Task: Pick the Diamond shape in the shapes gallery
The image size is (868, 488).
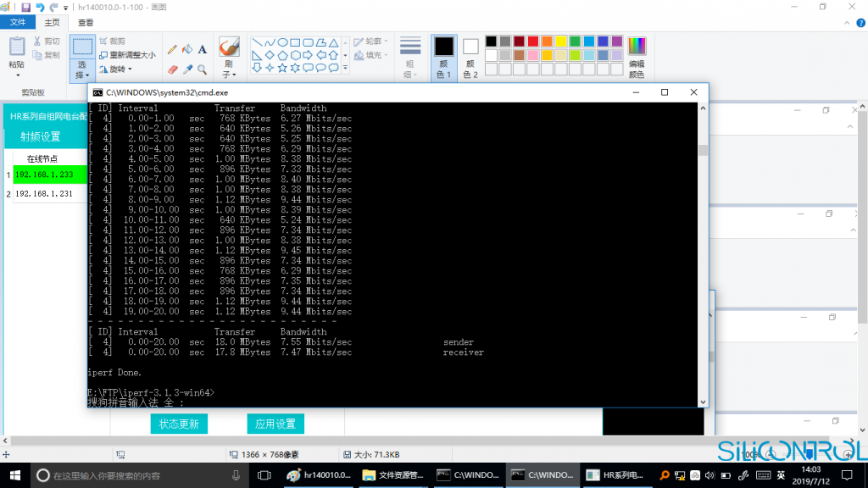Action: point(270,55)
